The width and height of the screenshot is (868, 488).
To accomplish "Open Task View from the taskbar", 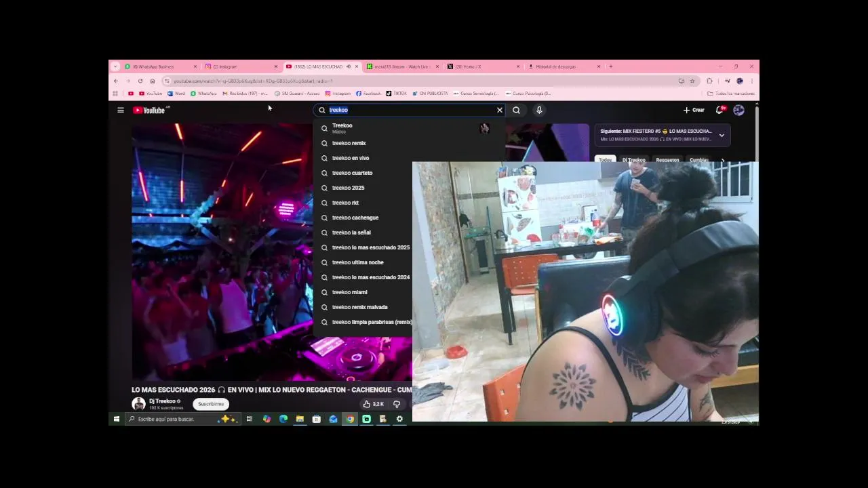I will pyautogui.click(x=250, y=419).
